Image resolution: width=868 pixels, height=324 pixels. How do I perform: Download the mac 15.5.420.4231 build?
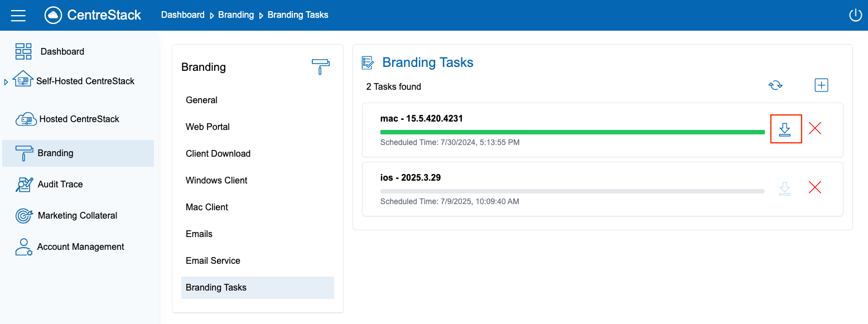point(785,129)
